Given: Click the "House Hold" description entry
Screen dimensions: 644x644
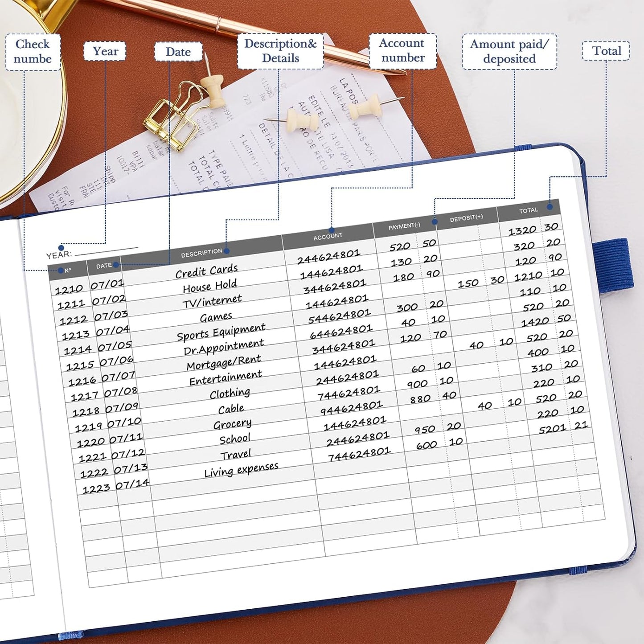Looking at the screenshot, I should click(210, 287).
